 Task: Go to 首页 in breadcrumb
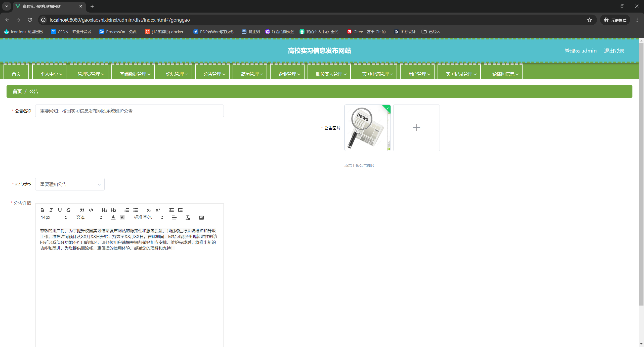click(17, 91)
